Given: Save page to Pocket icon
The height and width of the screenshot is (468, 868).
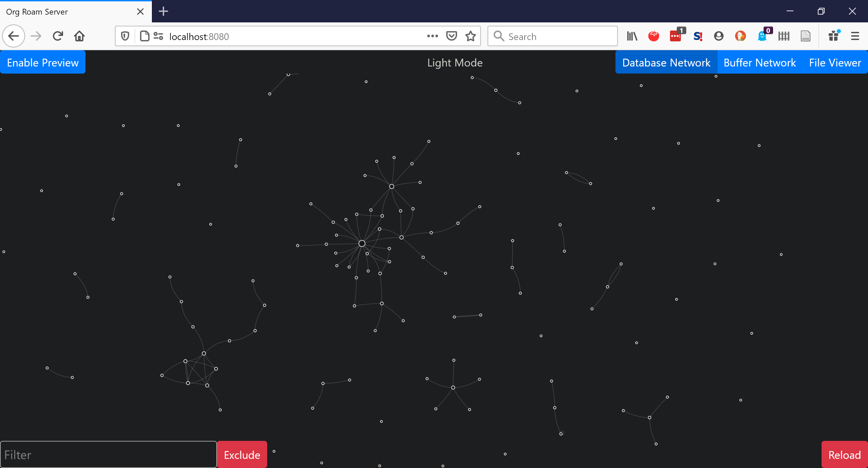Looking at the screenshot, I should 451,36.
